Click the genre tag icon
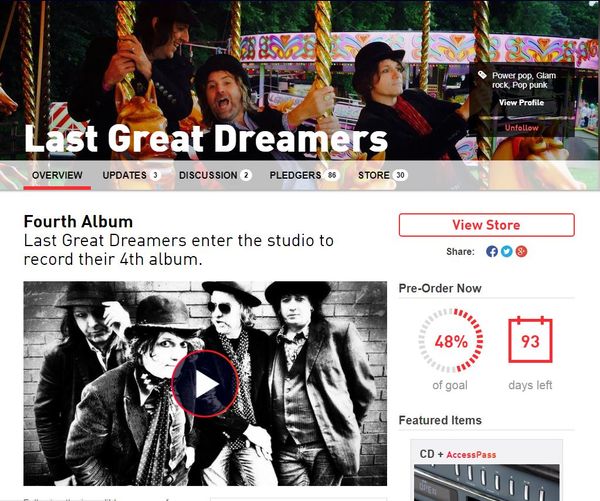Viewport: 600px width, 501px height. (x=482, y=75)
